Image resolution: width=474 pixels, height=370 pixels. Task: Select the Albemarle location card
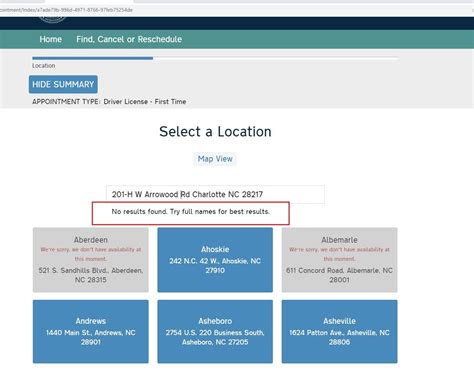[339, 260]
